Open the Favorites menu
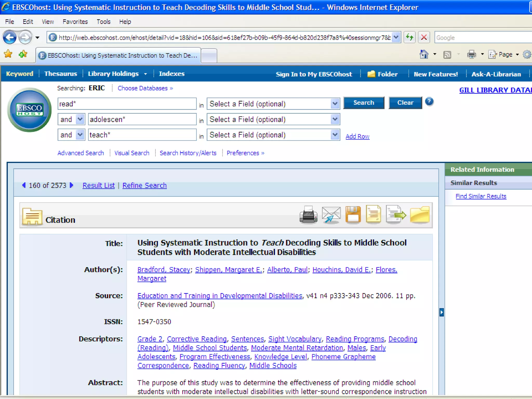Viewport: 532px width, 399px height. point(75,22)
